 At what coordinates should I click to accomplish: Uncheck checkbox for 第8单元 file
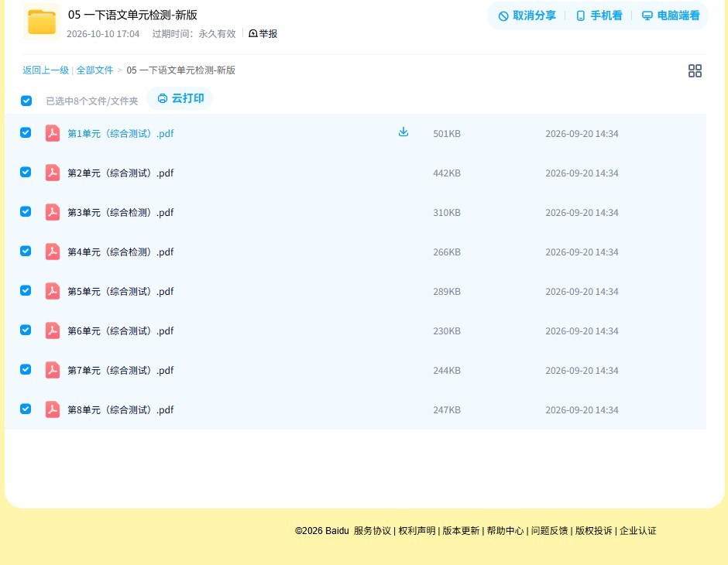(x=26, y=409)
